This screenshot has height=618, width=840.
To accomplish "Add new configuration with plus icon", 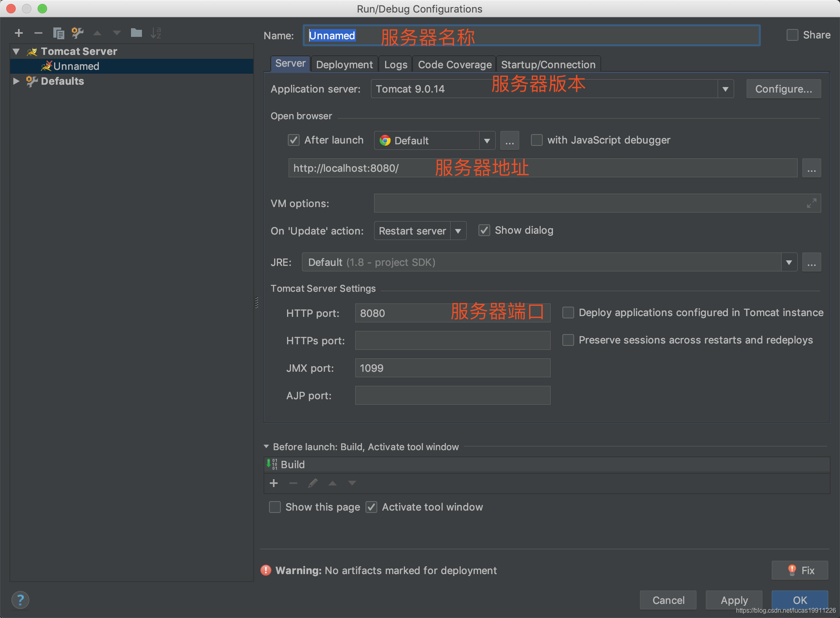I will tap(18, 33).
